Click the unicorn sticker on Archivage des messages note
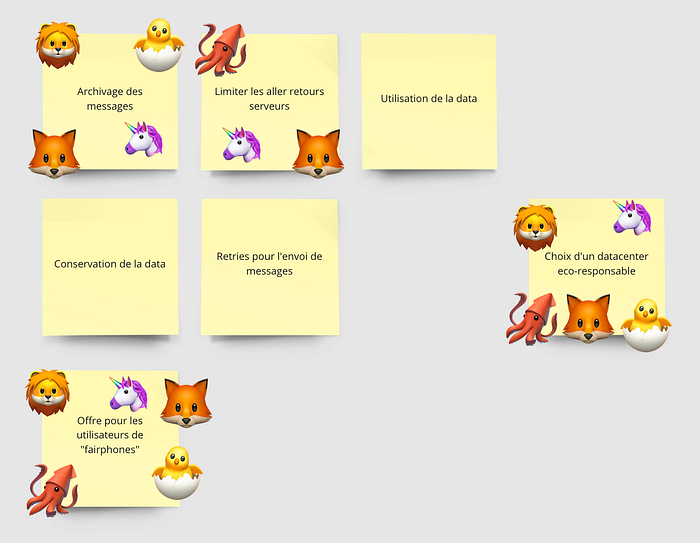The image size is (700, 543). [x=143, y=139]
